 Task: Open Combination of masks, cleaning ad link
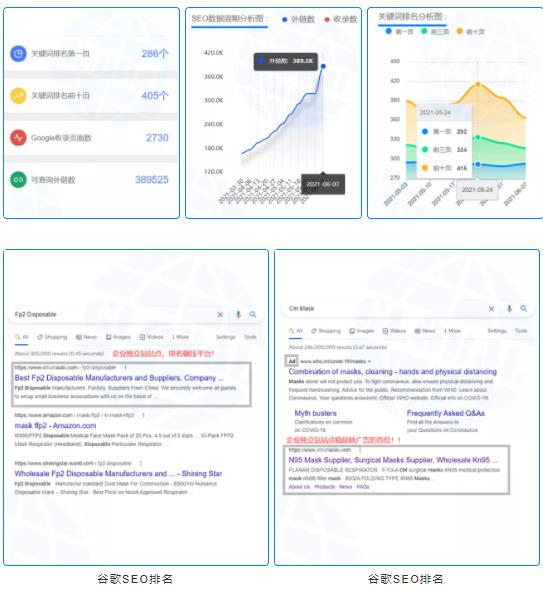click(x=393, y=372)
